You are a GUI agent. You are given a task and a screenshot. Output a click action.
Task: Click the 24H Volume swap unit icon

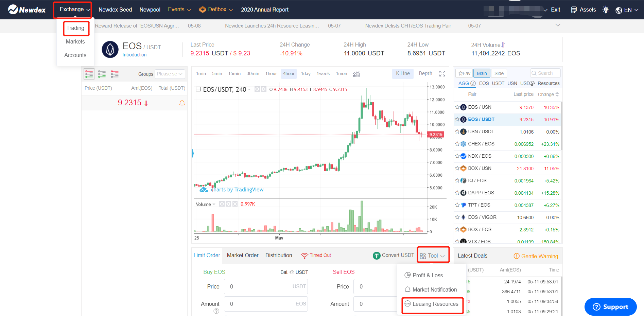(503, 45)
